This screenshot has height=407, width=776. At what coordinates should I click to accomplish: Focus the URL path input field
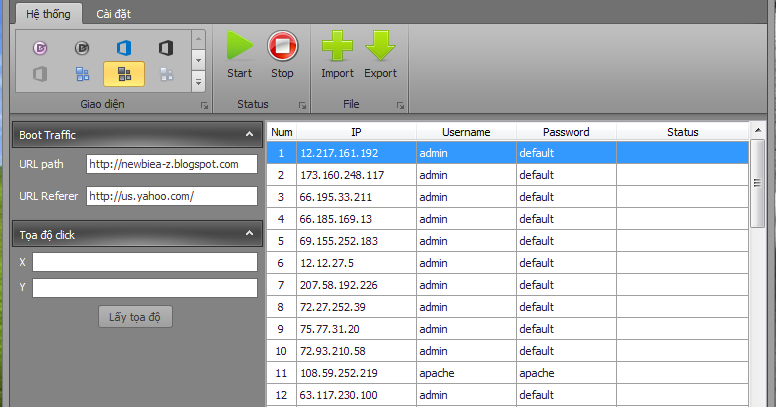[172, 164]
